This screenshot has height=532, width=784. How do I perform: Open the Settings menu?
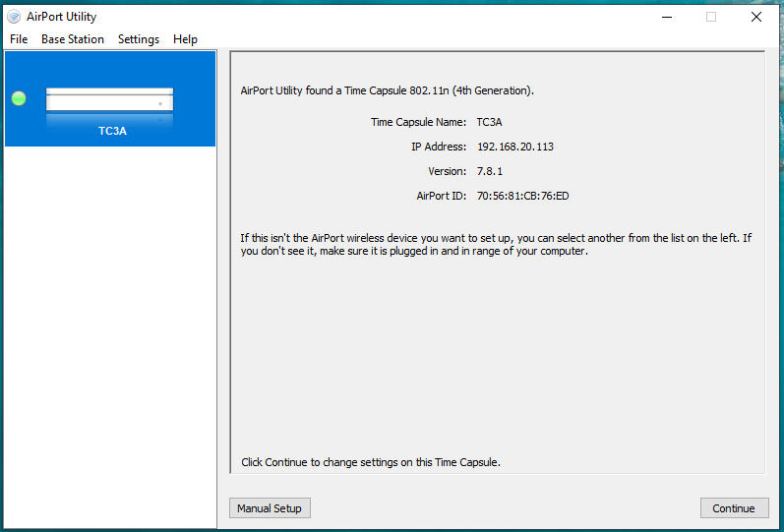pyautogui.click(x=139, y=39)
